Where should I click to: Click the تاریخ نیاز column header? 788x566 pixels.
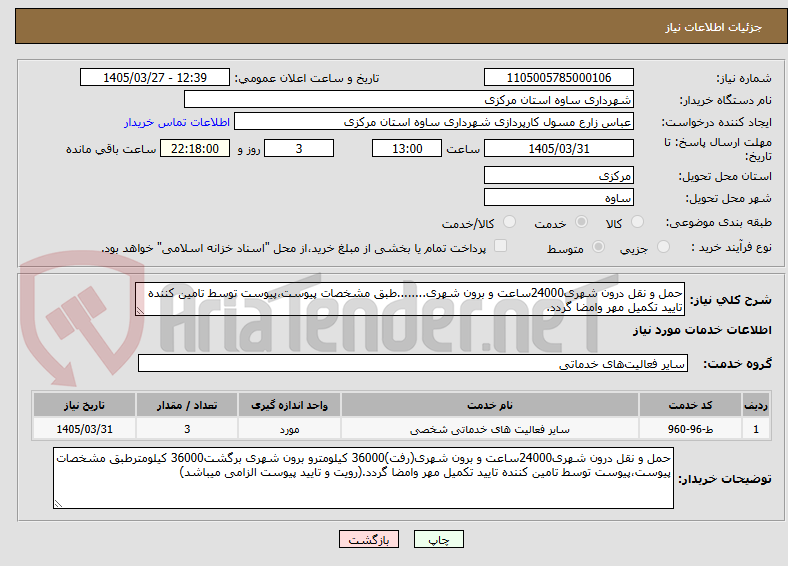[84, 405]
